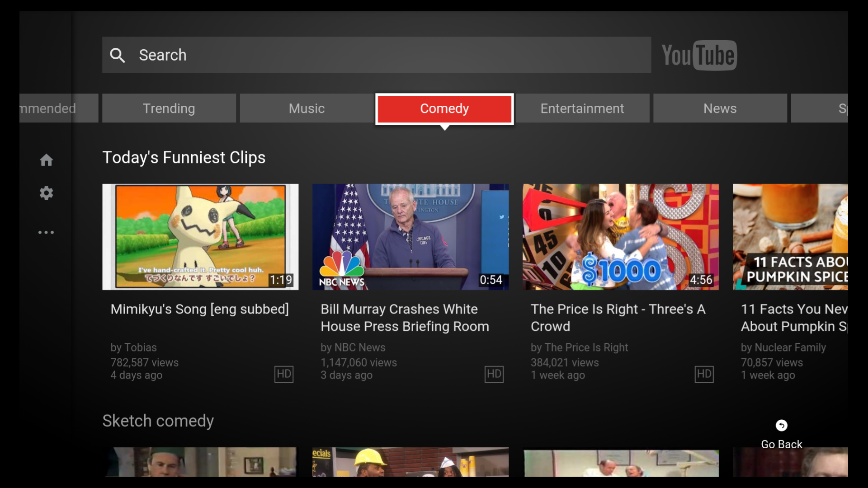The width and height of the screenshot is (868, 488).
Task: Click HD badge on Mimikyu's Song
Action: 284,374
